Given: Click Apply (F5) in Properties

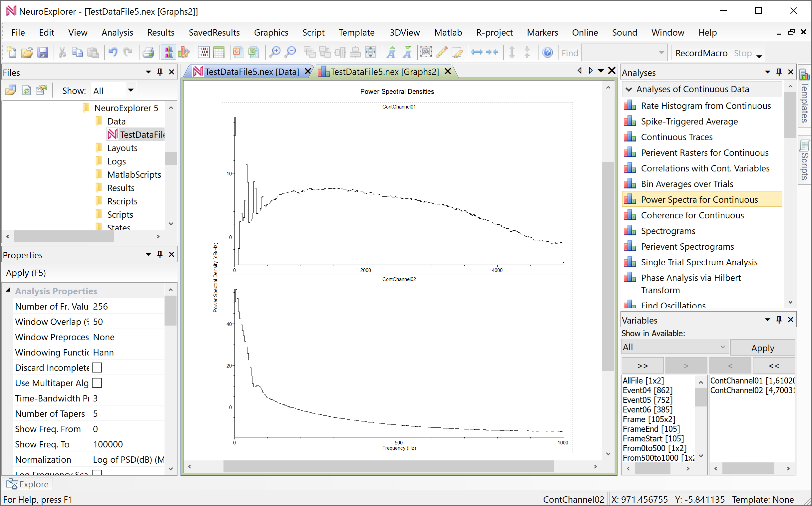Looking at the screenshot, I should tap(26, 273).
